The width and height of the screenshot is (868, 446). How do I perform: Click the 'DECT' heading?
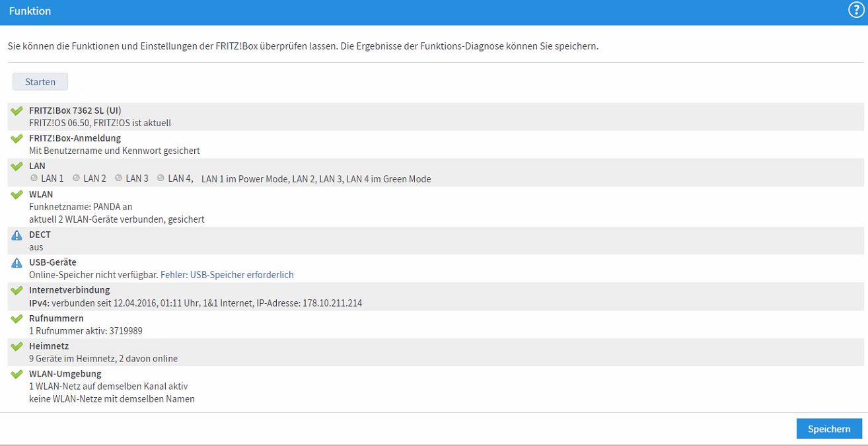(40, 235)
